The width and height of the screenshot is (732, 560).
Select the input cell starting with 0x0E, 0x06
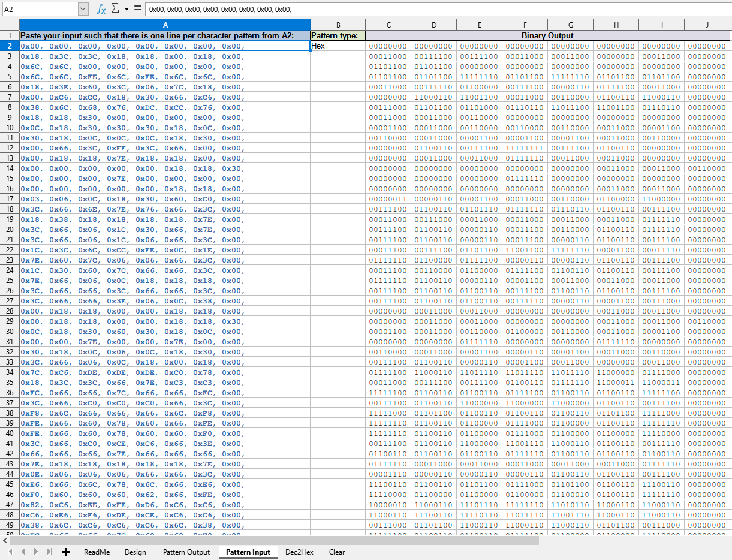click(165, 474)
